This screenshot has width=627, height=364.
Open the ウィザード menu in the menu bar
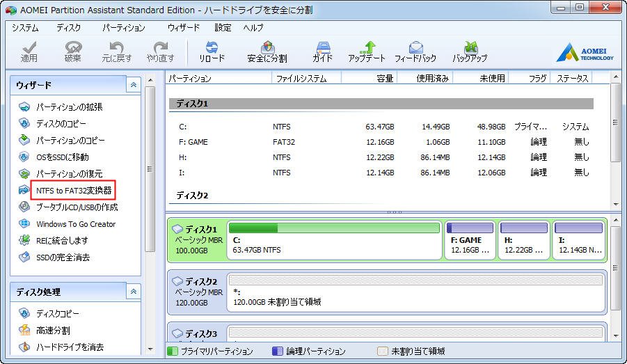184,28
